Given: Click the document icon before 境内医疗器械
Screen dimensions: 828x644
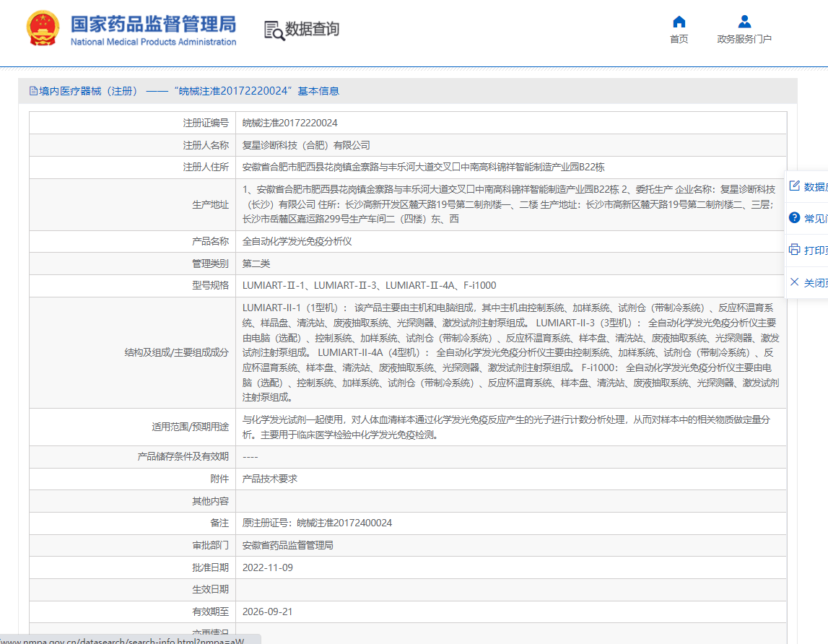Looking at the screenshot, I should 33,91.
